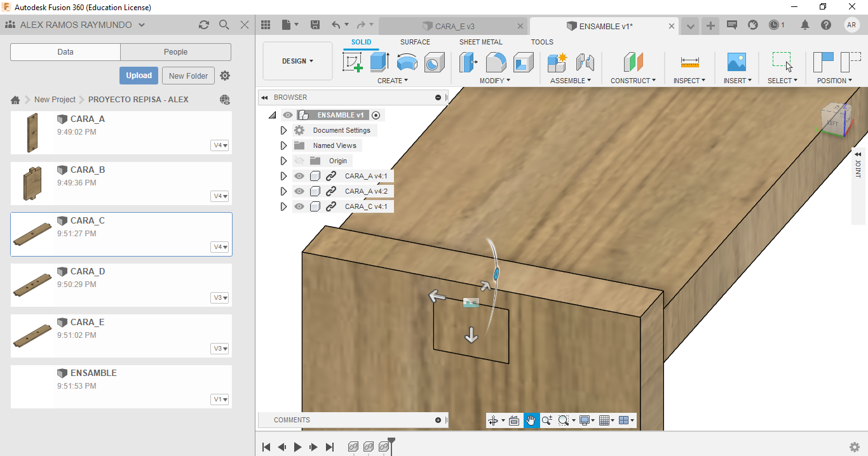Select the Measure inspect icon

[689, 62]
